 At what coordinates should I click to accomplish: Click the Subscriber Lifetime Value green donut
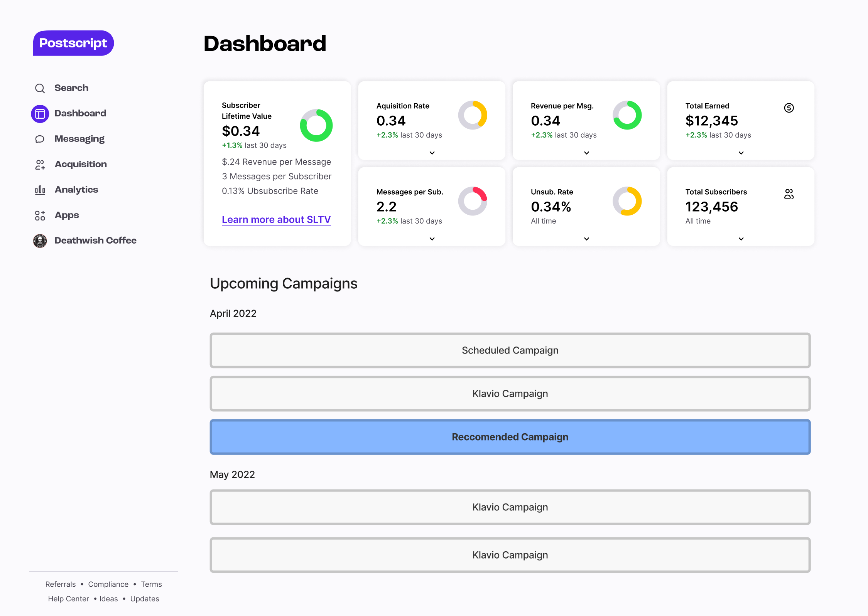click(316, 125)
